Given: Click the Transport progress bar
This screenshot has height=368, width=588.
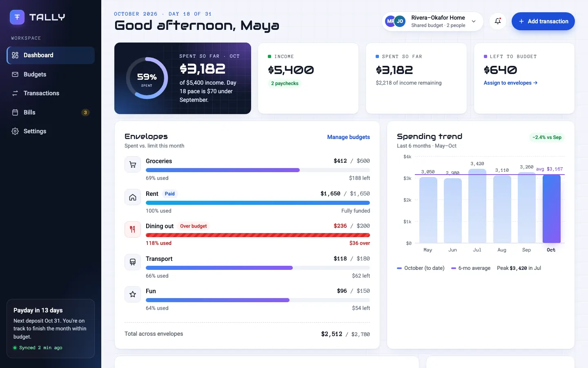Looking at the screenshot, I should click(258, 268).
